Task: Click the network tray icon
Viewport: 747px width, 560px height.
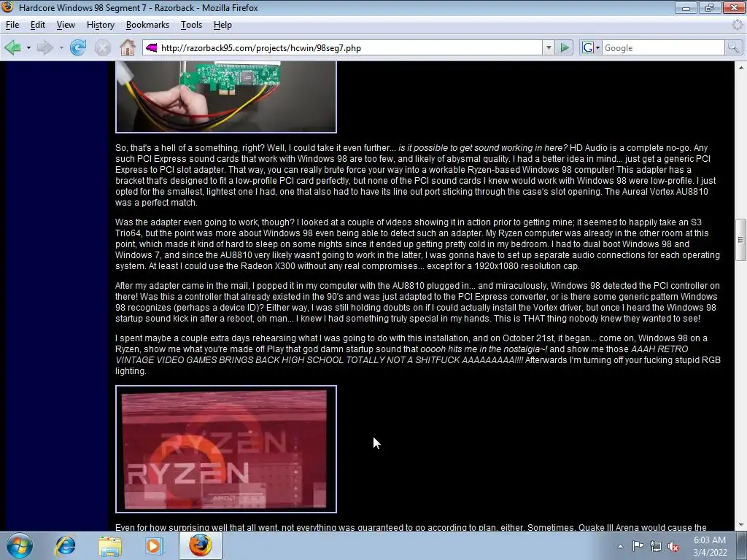Action: click(656, 546)
